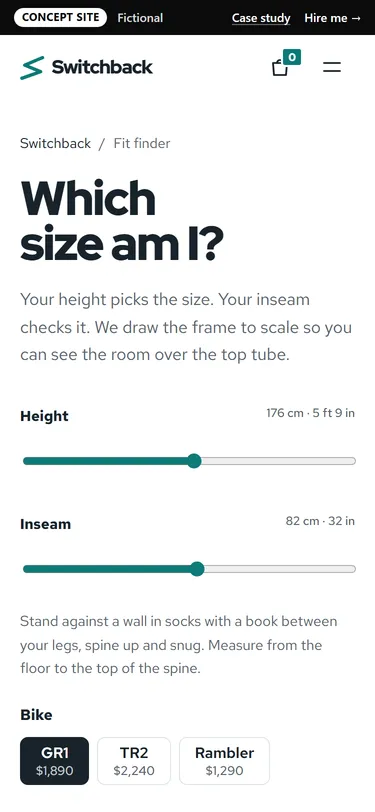Open the Case study link
Viewport: 375px width, 812px height.
[261, 18]
